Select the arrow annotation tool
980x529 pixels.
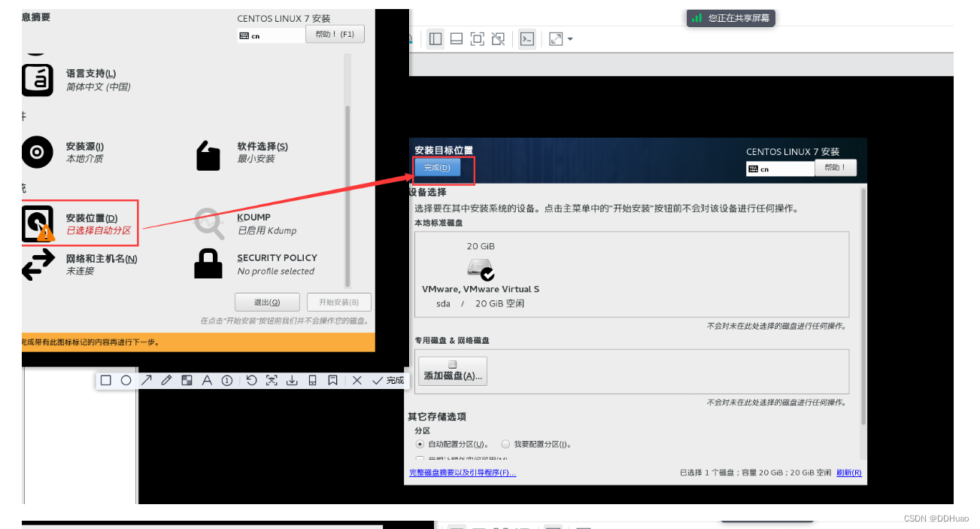pos(147,381)
